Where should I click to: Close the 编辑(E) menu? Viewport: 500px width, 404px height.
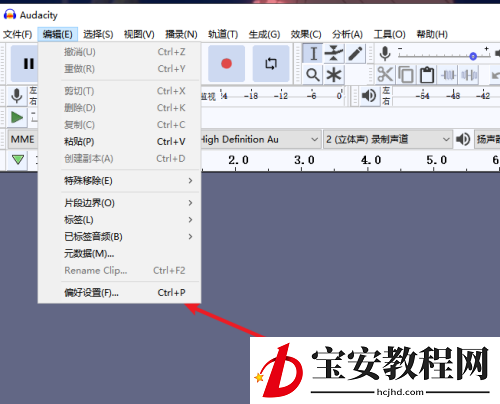(x=57, y=34)
